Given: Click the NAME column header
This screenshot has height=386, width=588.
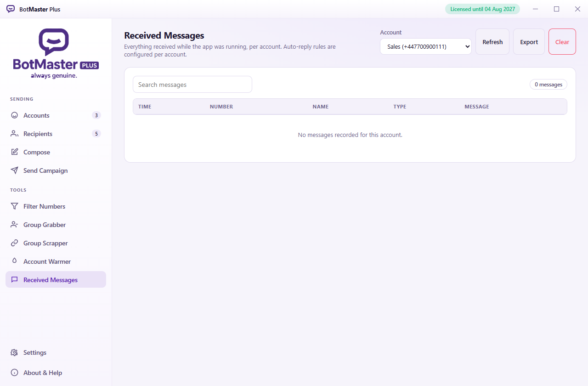Looking at the screenshot, I should [x=321, y=107].
